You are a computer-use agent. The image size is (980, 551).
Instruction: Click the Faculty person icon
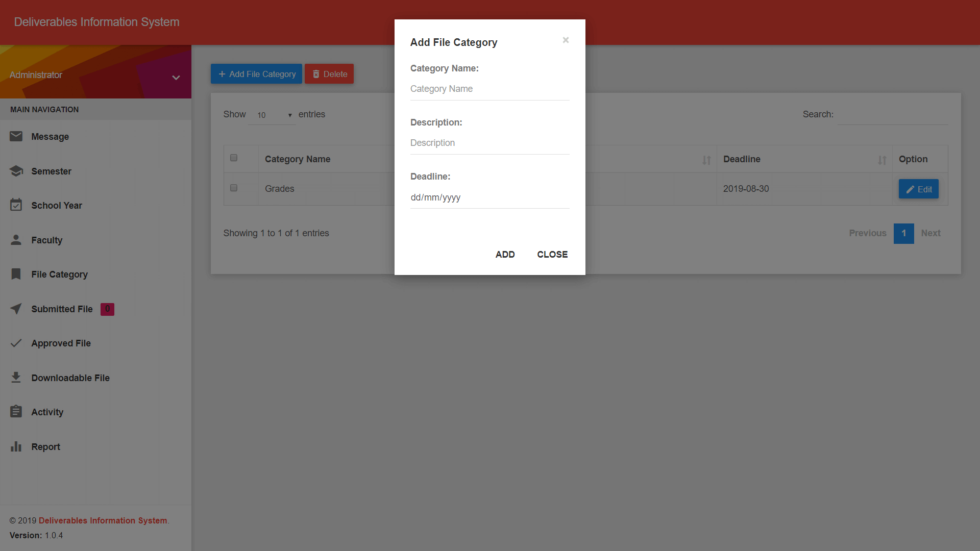(16, 240)
